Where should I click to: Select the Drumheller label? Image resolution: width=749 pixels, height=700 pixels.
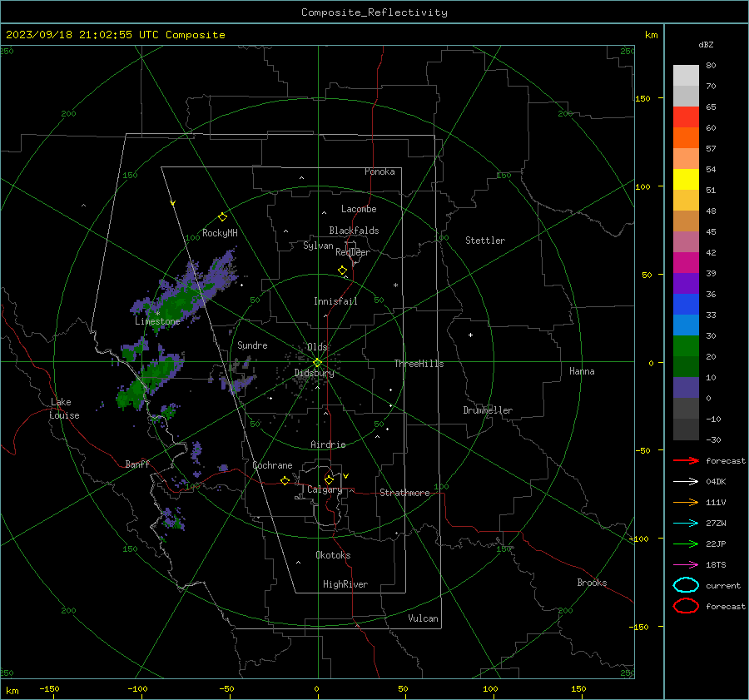[488, 410]
